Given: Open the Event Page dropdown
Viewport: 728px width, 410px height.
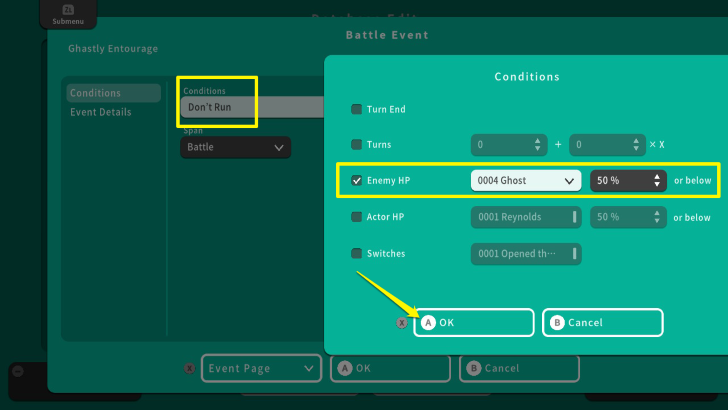Looking at the screenshot, I should coord(260,368).
